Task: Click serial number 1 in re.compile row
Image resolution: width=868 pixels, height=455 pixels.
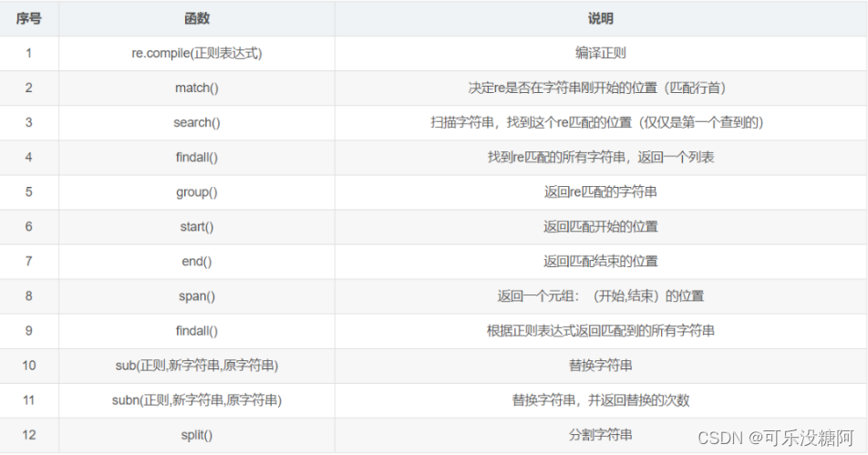Action: [x=28, y=53]
